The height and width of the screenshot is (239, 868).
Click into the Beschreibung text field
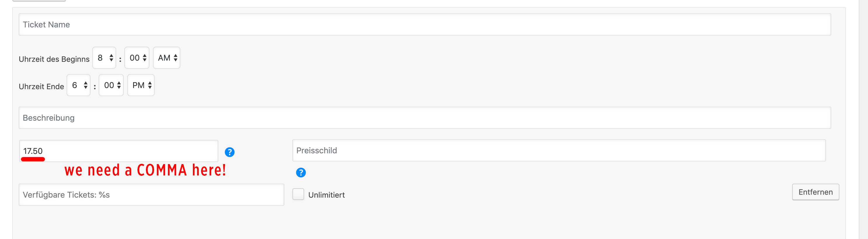point(425,118)
